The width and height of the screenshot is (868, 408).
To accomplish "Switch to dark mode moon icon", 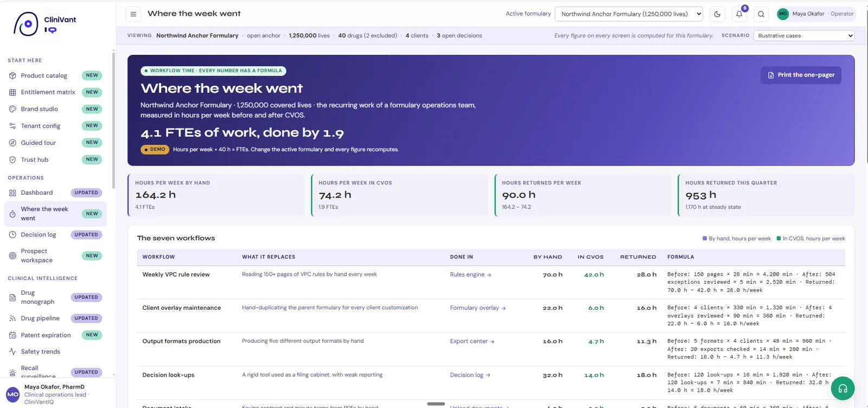I will coord(717,14).
